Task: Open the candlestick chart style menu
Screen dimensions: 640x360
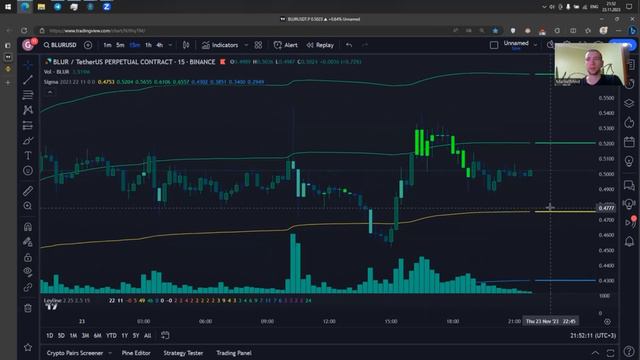Action: pyautogui.click(x=186, y=45)
